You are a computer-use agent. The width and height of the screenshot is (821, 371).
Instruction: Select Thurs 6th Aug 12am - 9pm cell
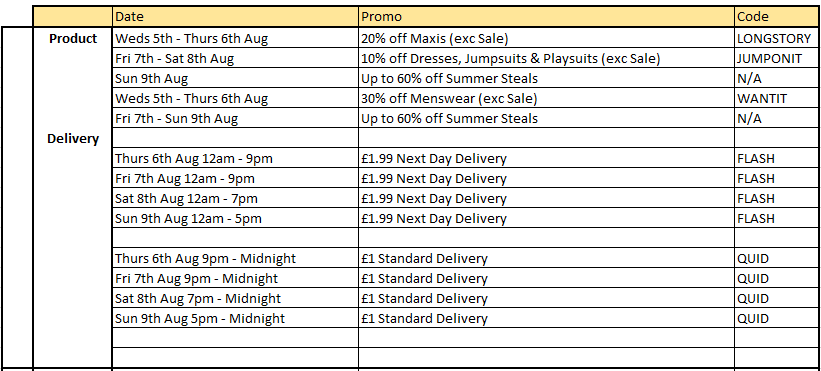(x=235, y=158)
